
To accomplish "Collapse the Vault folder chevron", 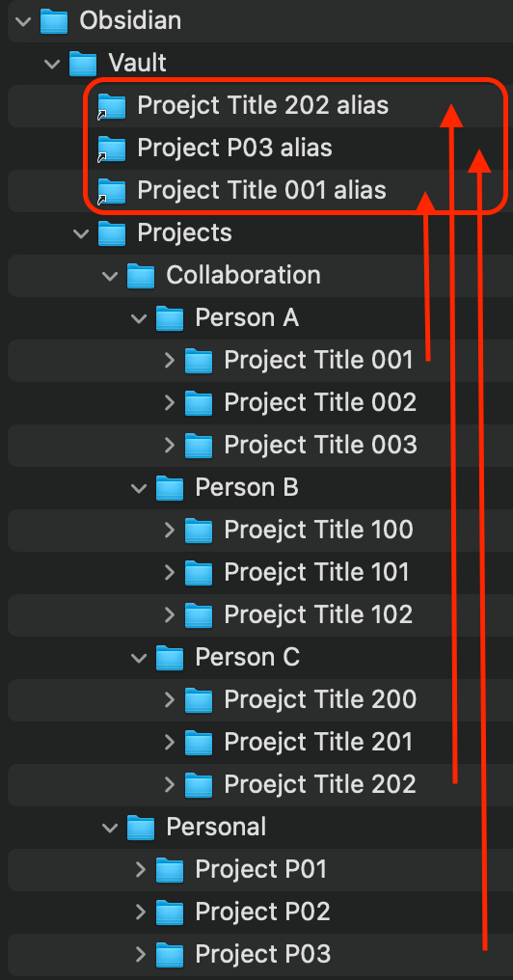I will pos(52,63).
